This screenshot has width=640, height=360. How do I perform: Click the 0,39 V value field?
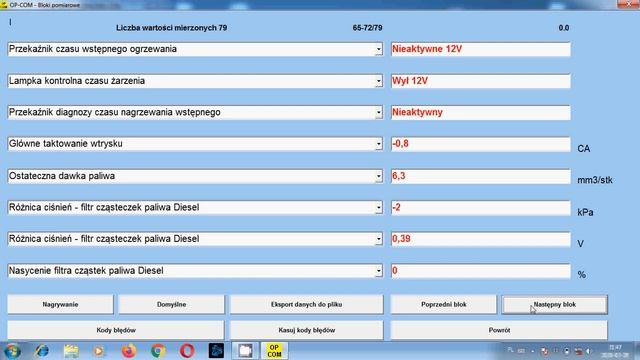point(480,239)
